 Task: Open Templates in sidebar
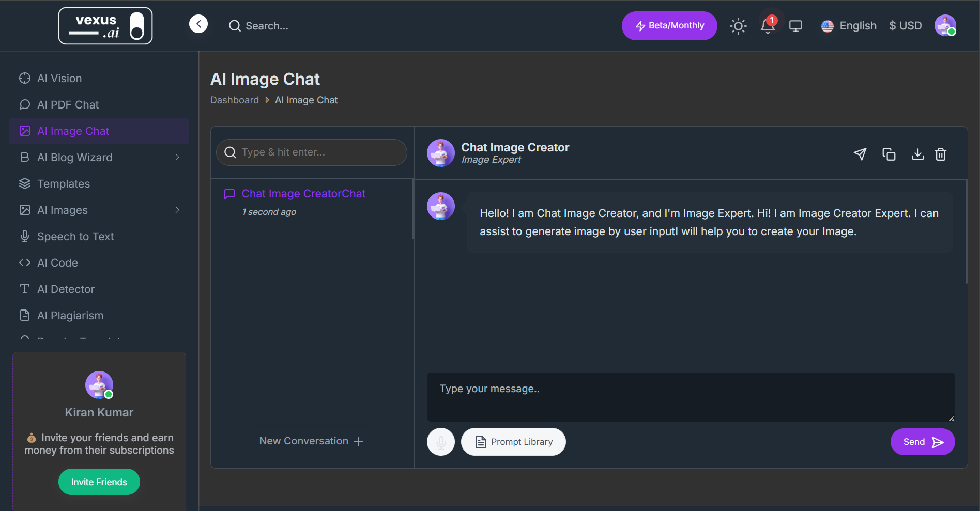tap(99, 184)
